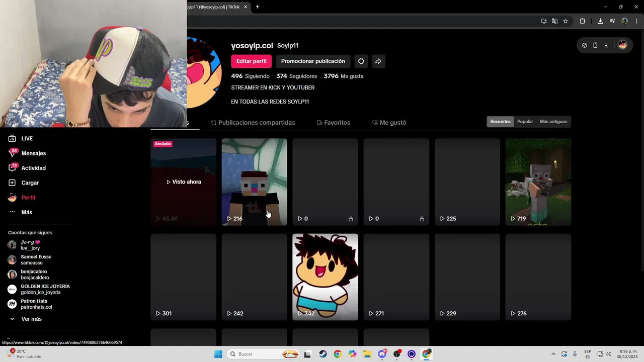This screenshot has height=362, width=644.
Task: Open Samuel Eusse followed account
Action: (30, 260)
